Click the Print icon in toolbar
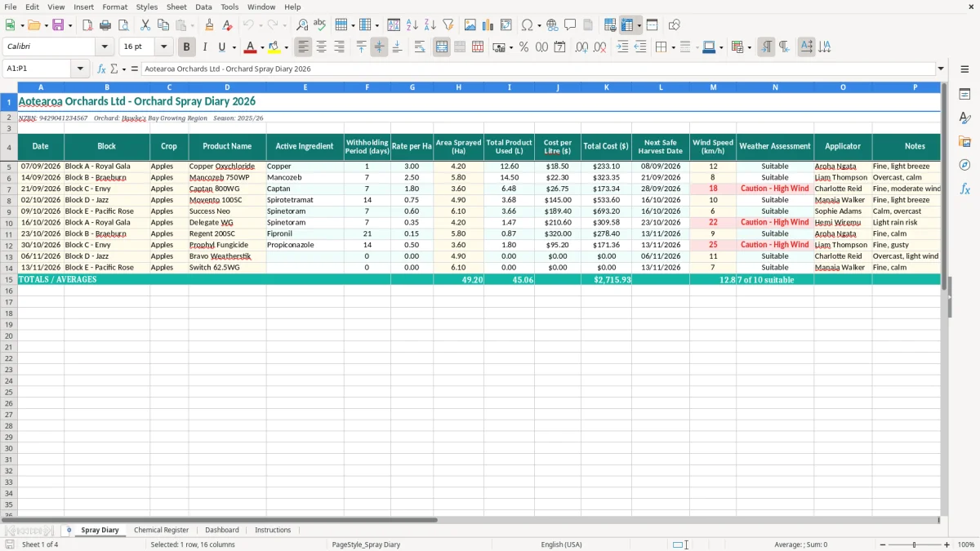The width and height of the screenshot is (980, 551). point(105,25)
